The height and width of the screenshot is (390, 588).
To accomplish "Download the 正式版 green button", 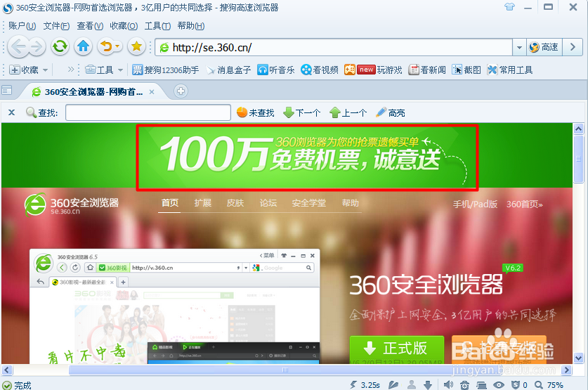I will tap(397, 349).
